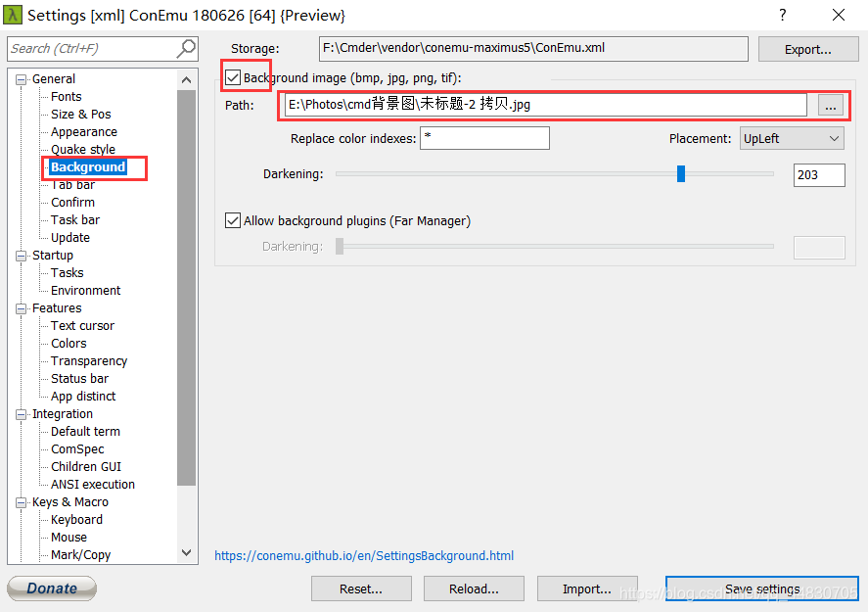Click the Storage path field
This screenshot has height=612, width=868.
[x=533, y=49]
